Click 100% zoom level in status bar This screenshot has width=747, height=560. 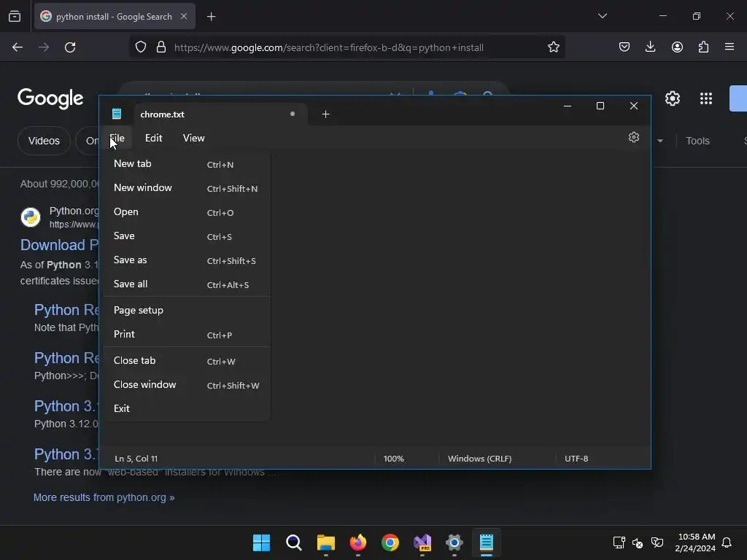click(393, 459)
